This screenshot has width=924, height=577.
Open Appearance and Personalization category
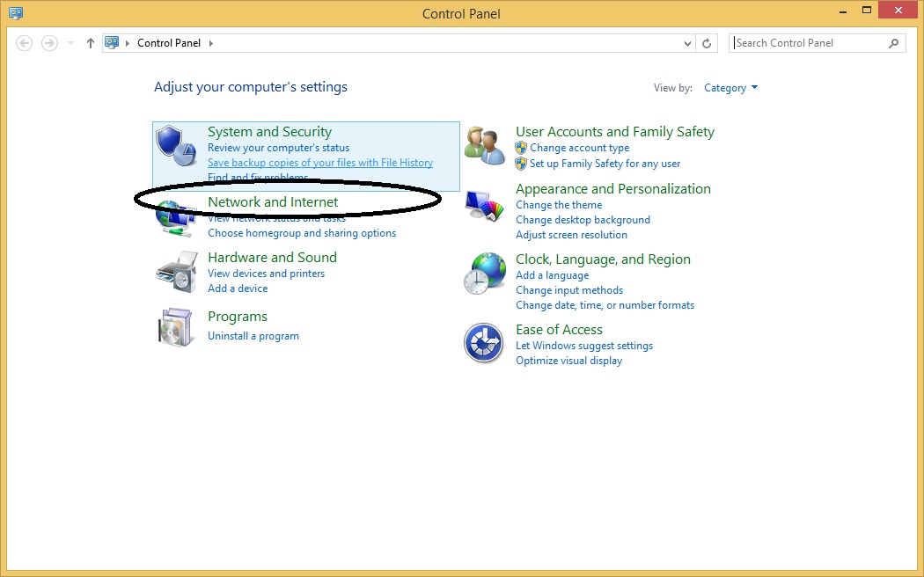coord(613,189)
